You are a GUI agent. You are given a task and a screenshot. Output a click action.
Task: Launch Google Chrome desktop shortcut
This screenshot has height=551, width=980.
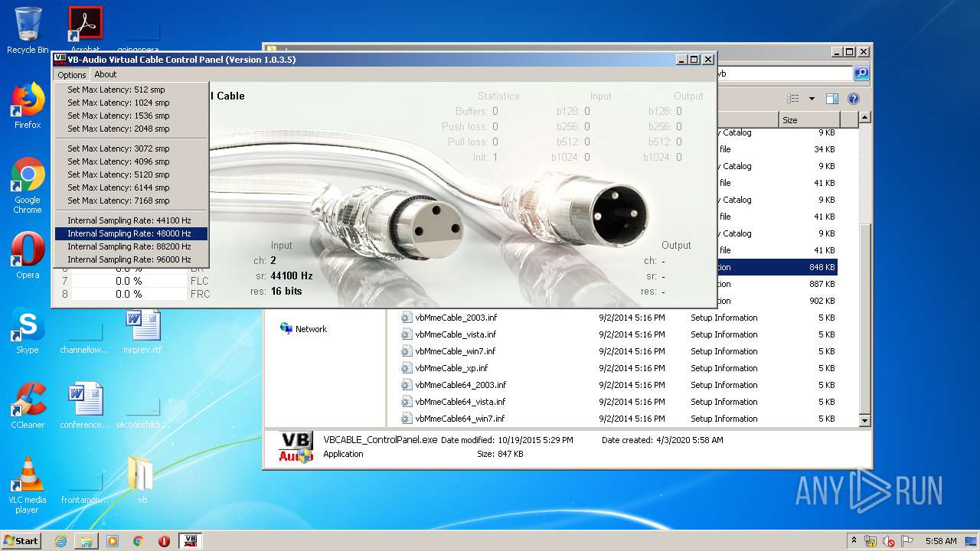28,186
